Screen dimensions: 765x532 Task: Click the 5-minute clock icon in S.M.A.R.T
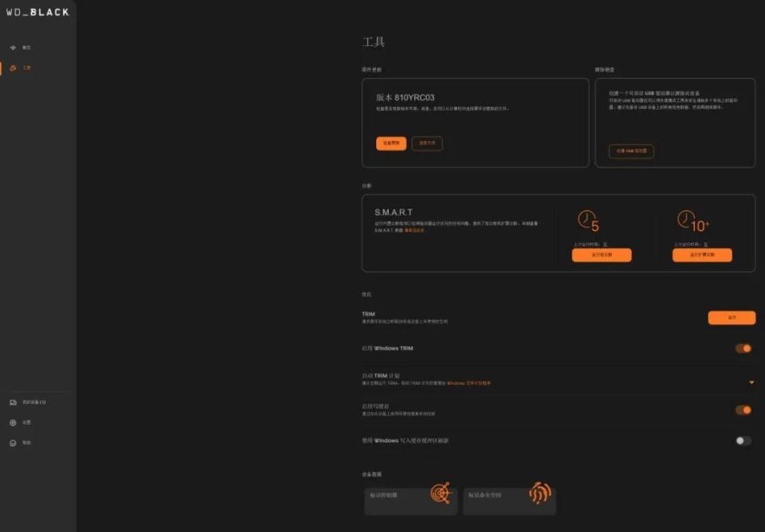(x=588, y=221)
